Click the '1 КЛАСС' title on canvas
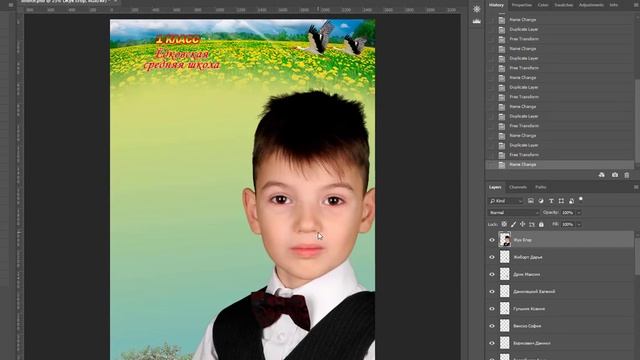The width and height of the screenshot is (640, 360). coord(178,39)
